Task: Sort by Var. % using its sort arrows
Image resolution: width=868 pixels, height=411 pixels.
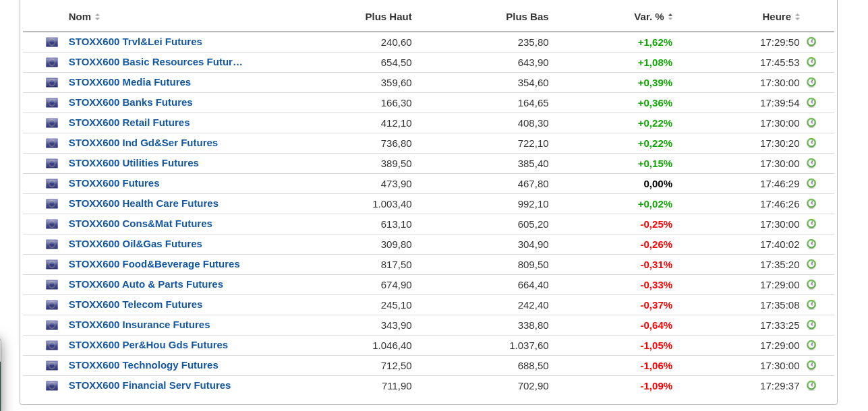Action: click(670, 17)
